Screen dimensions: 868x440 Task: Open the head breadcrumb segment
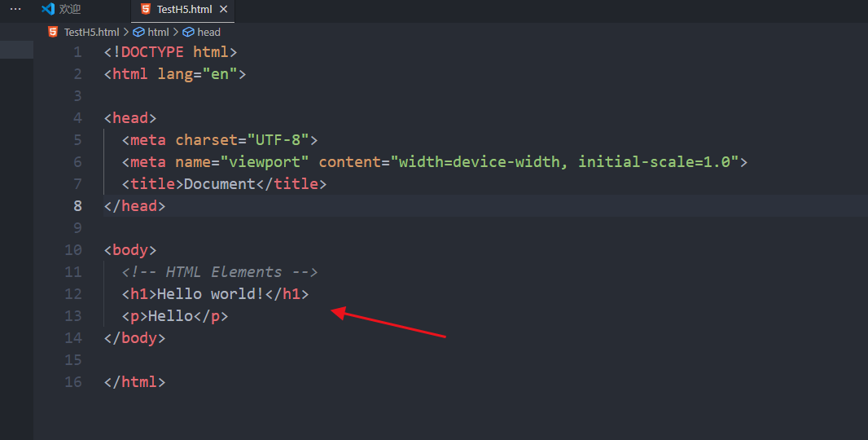(x=208, y=32)
